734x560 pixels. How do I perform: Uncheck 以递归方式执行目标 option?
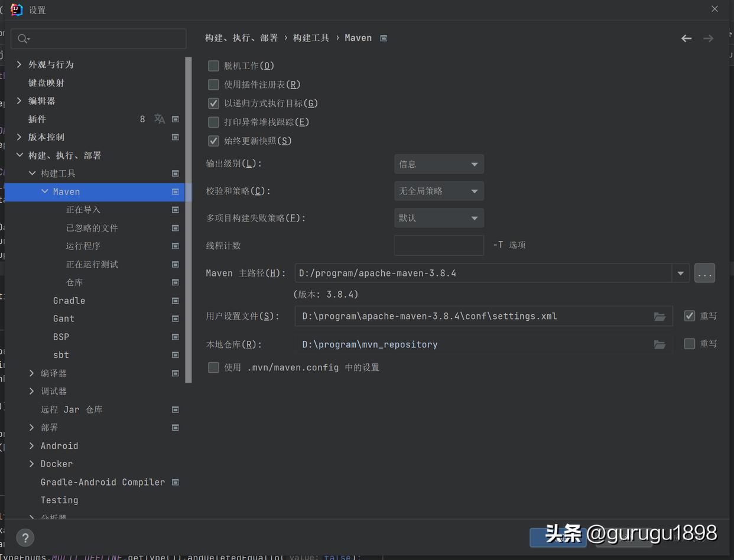click(213, 103)
